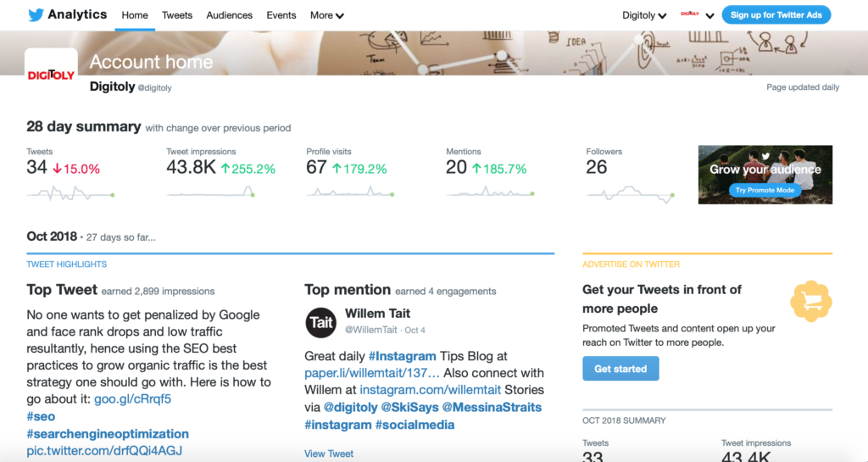Open the Digitoly profile avatar menu
Screen dimensions: 868x462
click(x=698, y=15)
